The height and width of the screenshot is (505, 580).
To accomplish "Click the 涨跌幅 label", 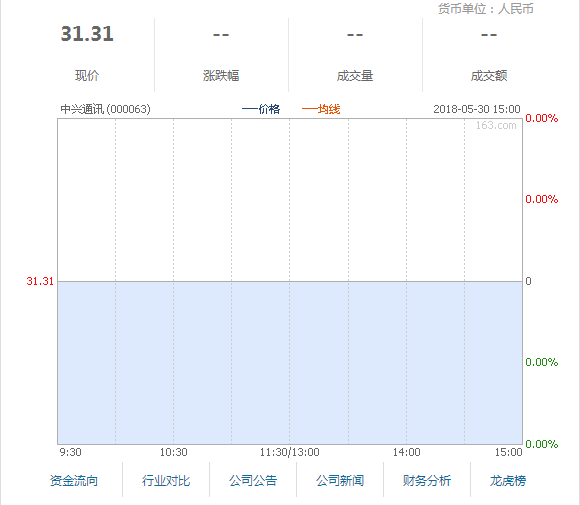I will click(x=221, y=75).
